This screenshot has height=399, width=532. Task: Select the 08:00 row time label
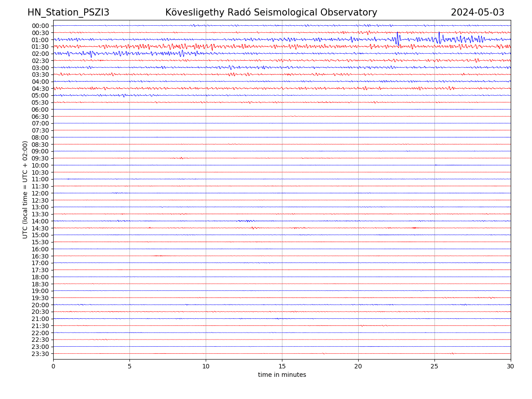(40, 137)
